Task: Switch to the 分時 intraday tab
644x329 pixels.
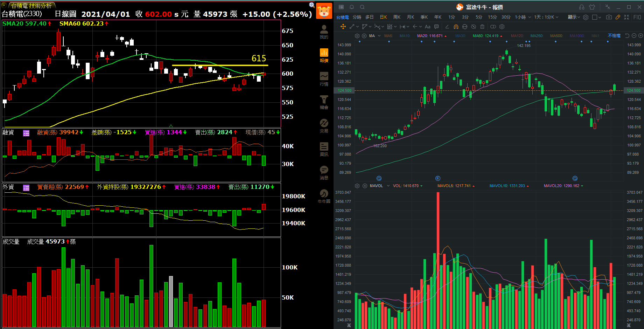Action: 357,17
